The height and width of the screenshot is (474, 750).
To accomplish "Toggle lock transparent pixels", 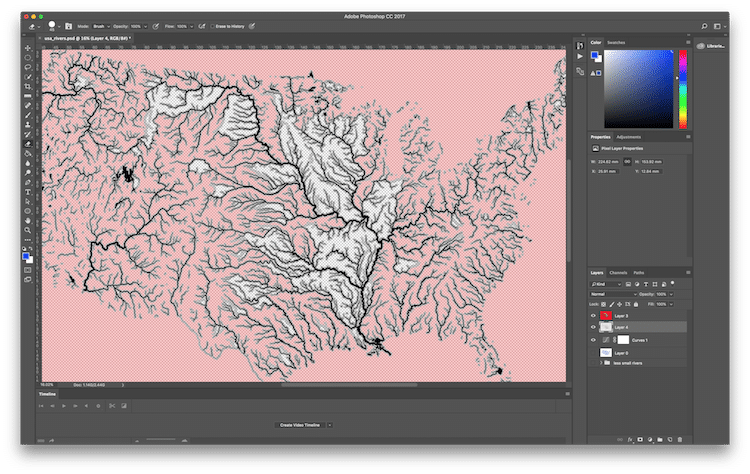I will (604, 304).
